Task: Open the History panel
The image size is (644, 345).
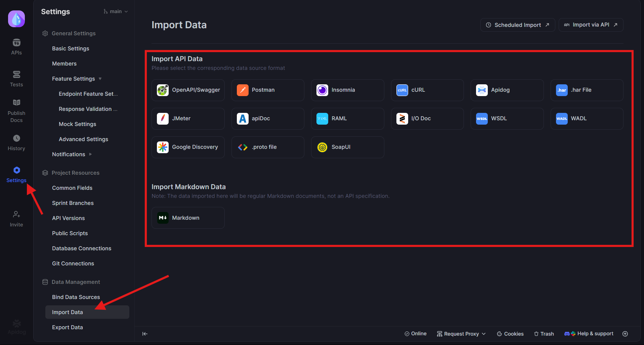Action: click(16, 142)
